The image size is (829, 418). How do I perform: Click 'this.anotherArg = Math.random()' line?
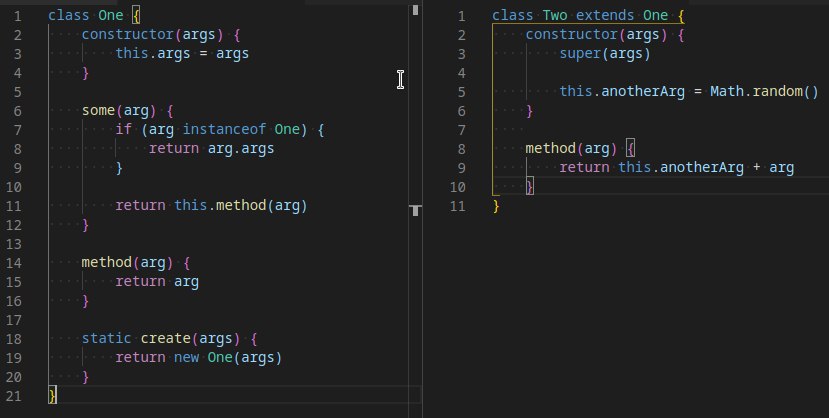tap(689, 92)
